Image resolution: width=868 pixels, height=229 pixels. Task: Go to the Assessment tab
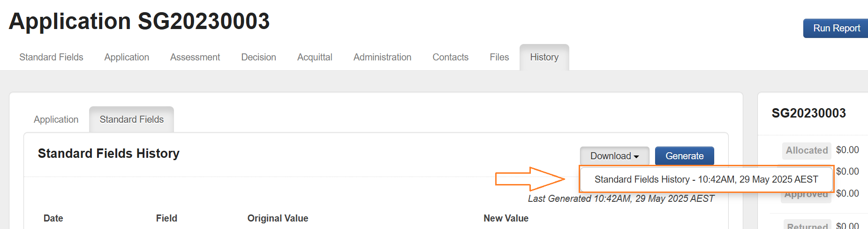(x=195, y=57)
